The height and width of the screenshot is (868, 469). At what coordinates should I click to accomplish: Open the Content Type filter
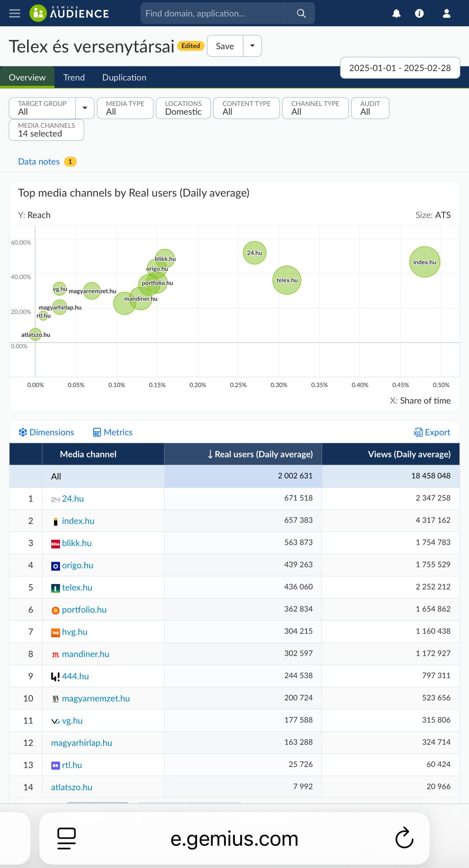tap(247, 108)
